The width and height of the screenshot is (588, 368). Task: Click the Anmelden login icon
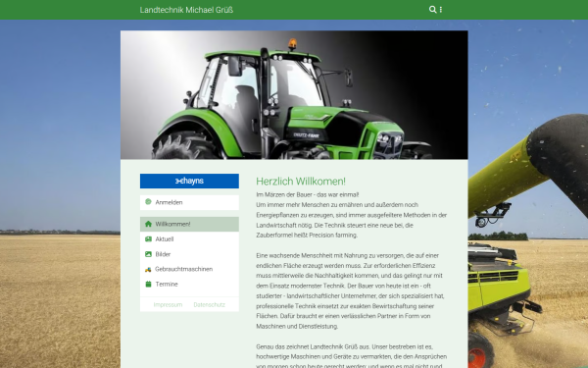point(148,202)
